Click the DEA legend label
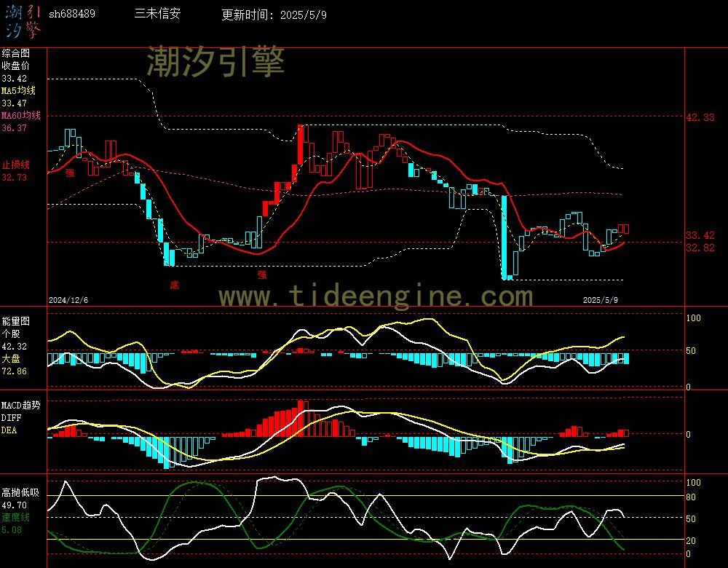Viewport: 728px width, 568px height. tap(9, 430)
